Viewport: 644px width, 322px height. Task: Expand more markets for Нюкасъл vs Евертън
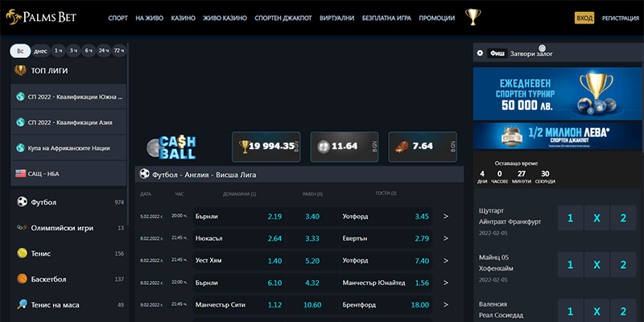pyautogui.click(x=446, y=238)
